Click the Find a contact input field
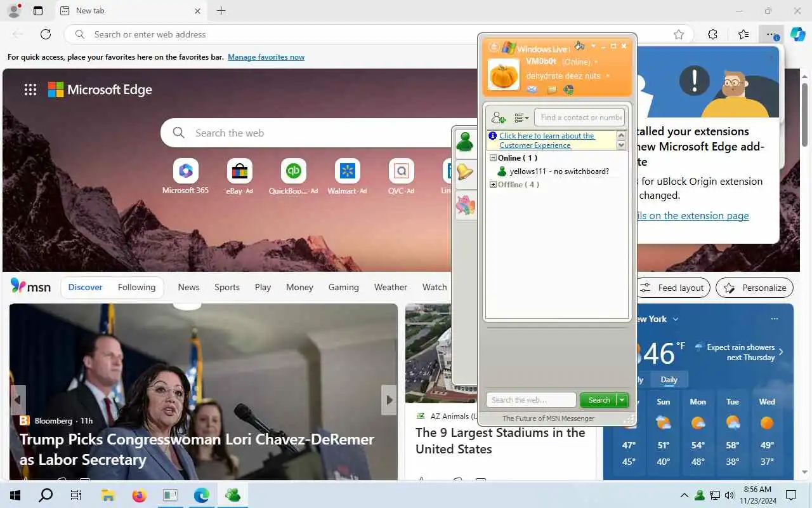This screenshot has height=508, width=812. (580, 117)
